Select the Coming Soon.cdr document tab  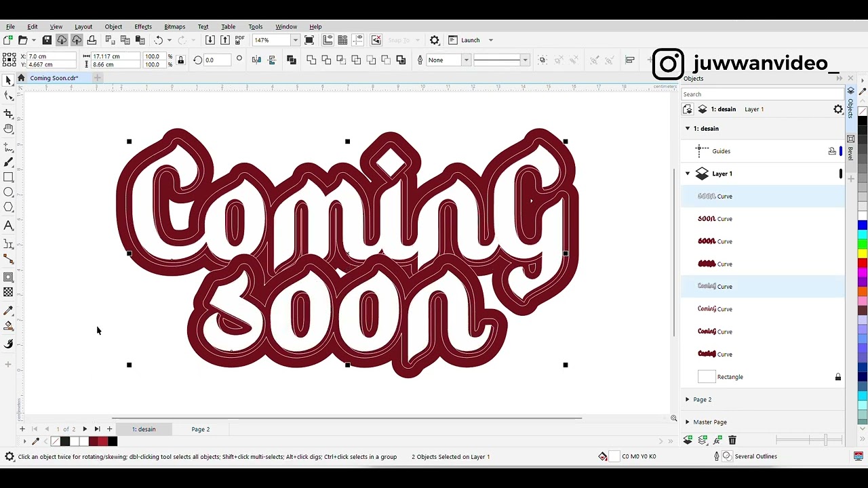click(x=54, y=78)
